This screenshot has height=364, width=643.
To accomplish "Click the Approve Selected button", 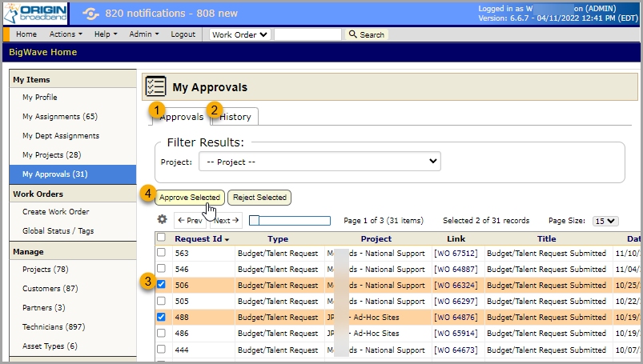I will tap(190, 198).
